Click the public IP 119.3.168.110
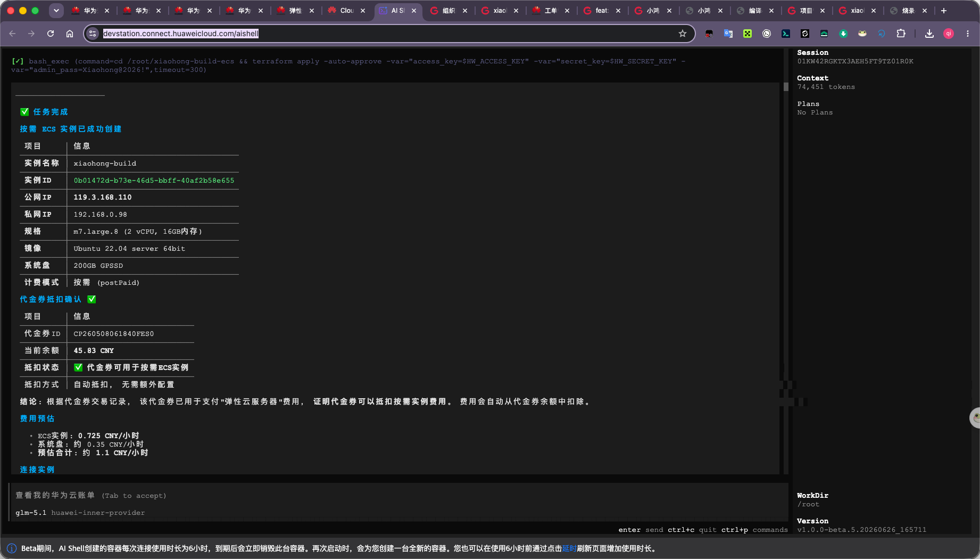The height and width of the screenshot is (559, 980). pos(103,198)
